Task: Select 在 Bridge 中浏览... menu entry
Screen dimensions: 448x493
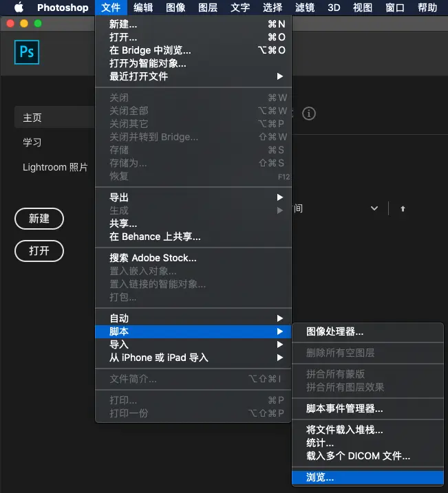Action: (x=193, y=50)
